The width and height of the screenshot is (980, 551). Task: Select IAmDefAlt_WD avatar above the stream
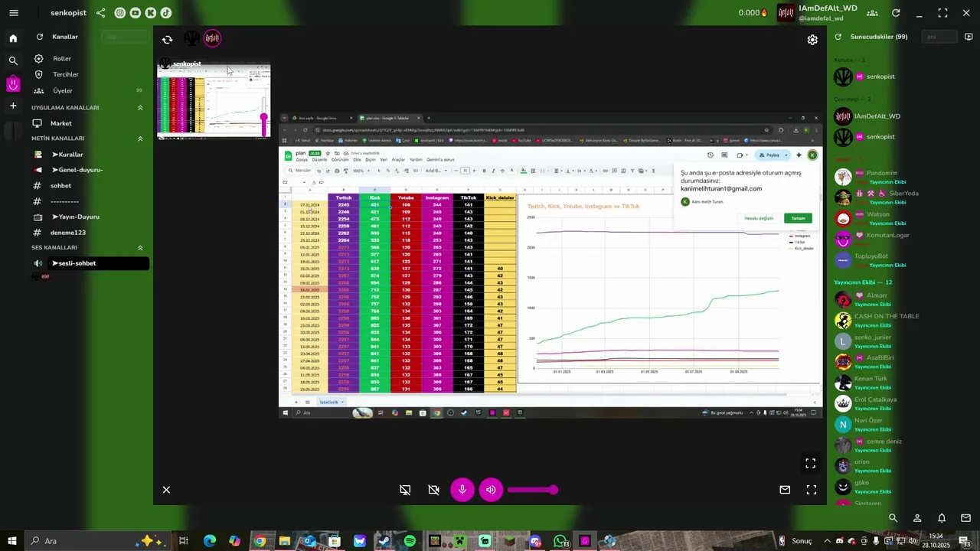(x=212, y=38)
